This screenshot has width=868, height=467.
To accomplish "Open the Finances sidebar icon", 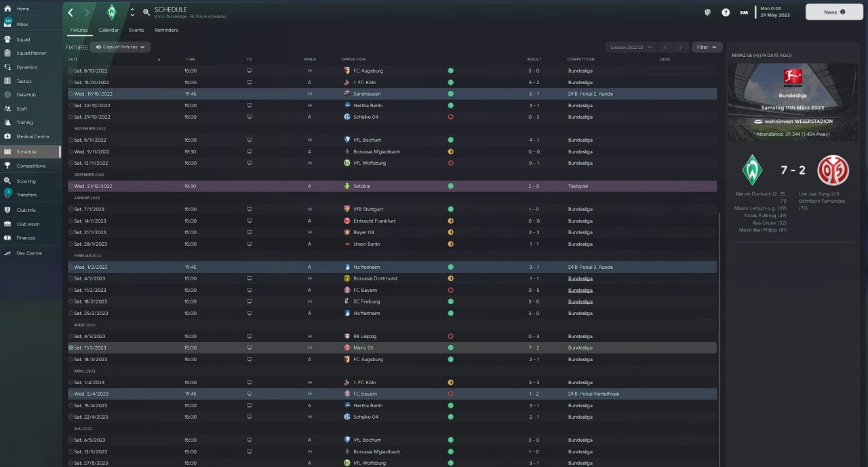I will (x=8, y=238).
